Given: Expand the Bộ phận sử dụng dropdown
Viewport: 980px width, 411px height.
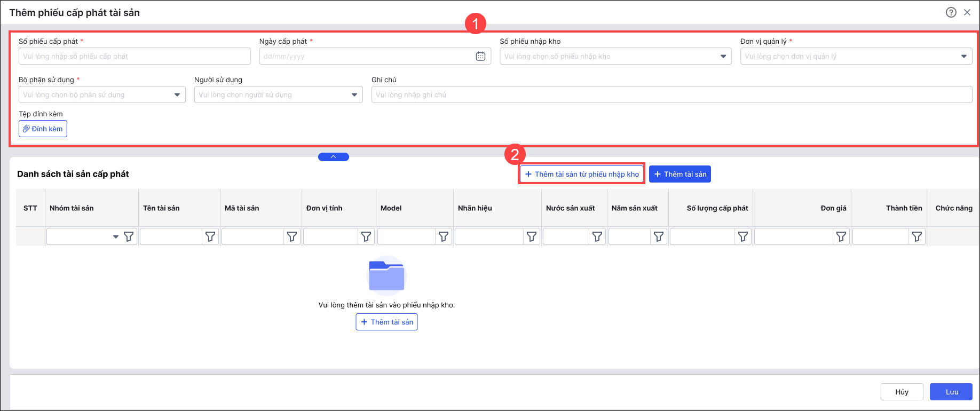Looking at the screenshot, I should coord(177,95).
